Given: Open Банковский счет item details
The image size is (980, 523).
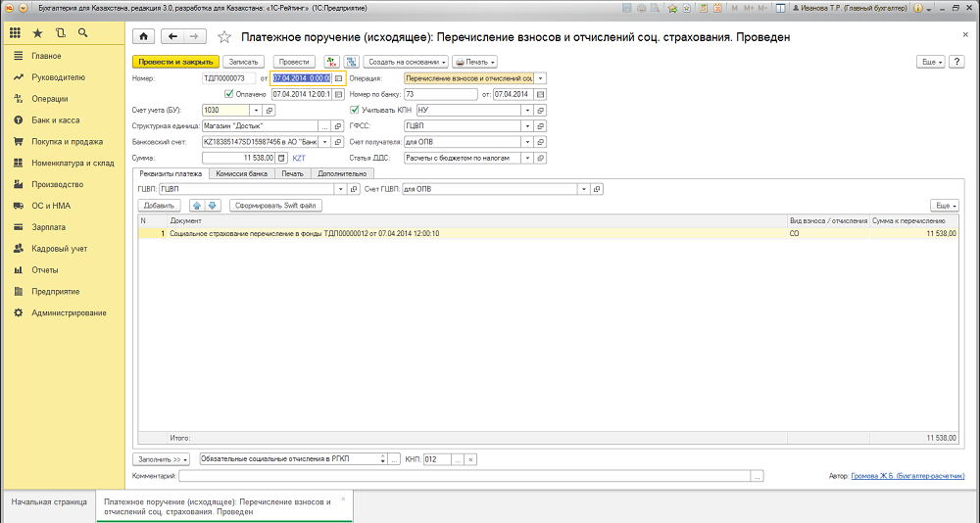Looking at the screenshot, I should tap(338, 142).
